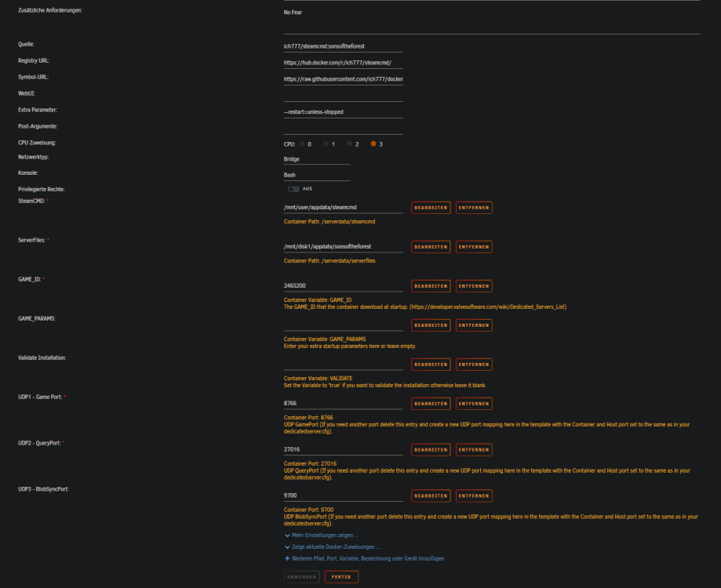Screen dimensions: 721x588
Task: Expand Zeige aktuelle Docker-Zuweisungen
Action: coord(333,546)
